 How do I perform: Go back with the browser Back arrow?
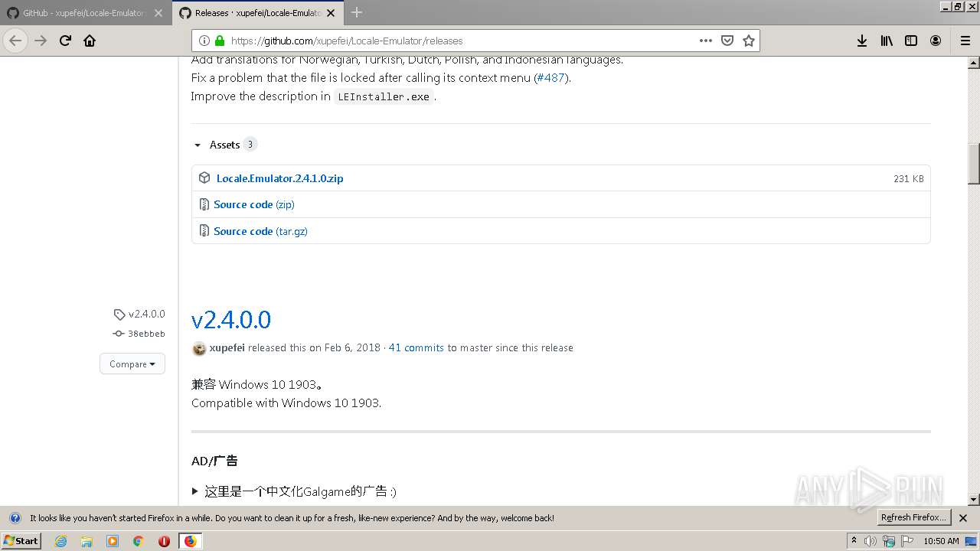click(x=15, y=41)
